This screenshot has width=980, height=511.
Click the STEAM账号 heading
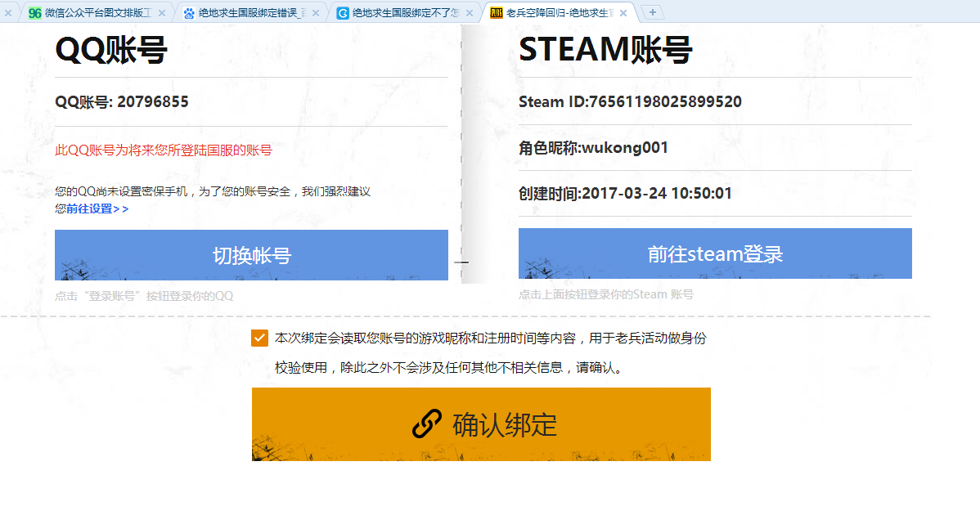[x=605, y=49]
